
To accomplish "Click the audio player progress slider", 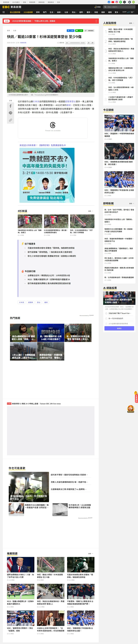I will [x=75, y=43].
